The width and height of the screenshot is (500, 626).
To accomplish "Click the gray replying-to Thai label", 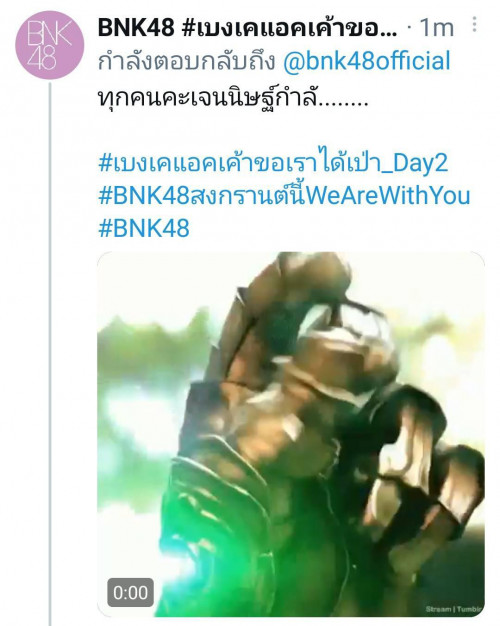I will [x=187, y=62].
